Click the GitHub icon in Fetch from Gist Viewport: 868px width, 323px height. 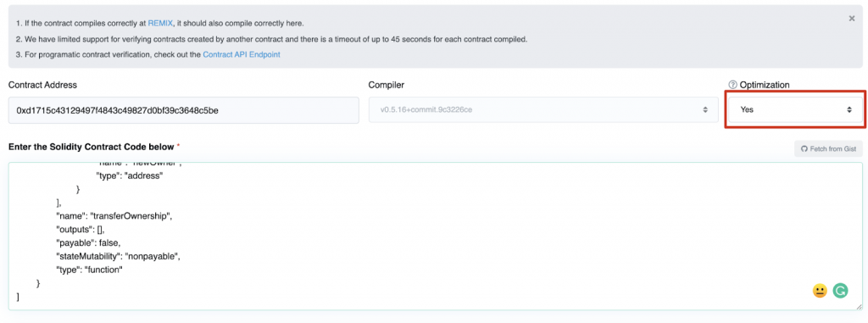tap(804, 149)
